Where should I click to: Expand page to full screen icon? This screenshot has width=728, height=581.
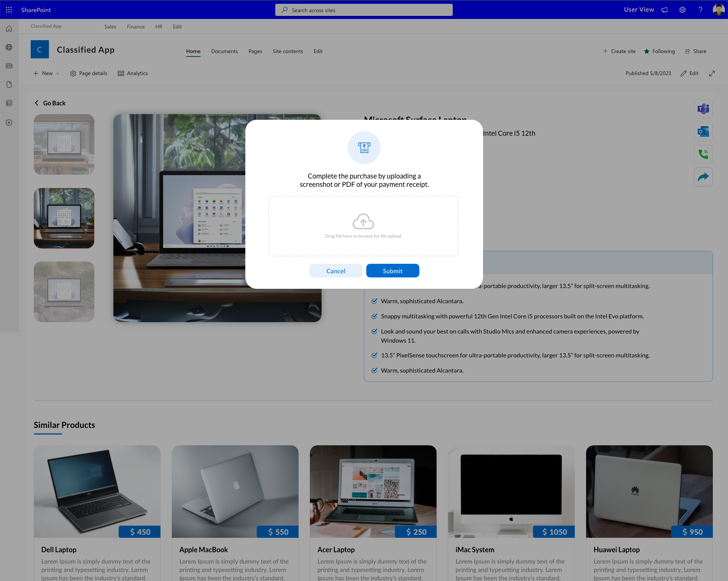pyautogui.click(x=712, y=74)
